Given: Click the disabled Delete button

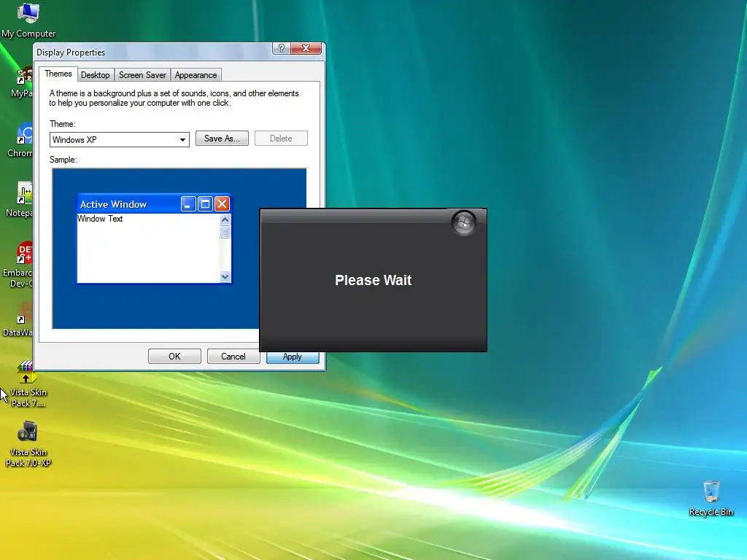Looking at the screenshot, I should pos(281,139).
